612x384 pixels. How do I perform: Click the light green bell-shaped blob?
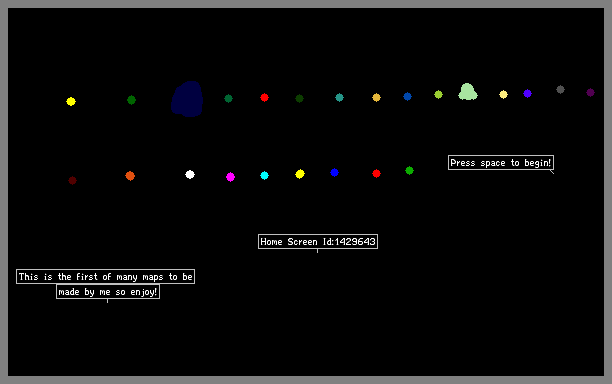pos(468,92)
